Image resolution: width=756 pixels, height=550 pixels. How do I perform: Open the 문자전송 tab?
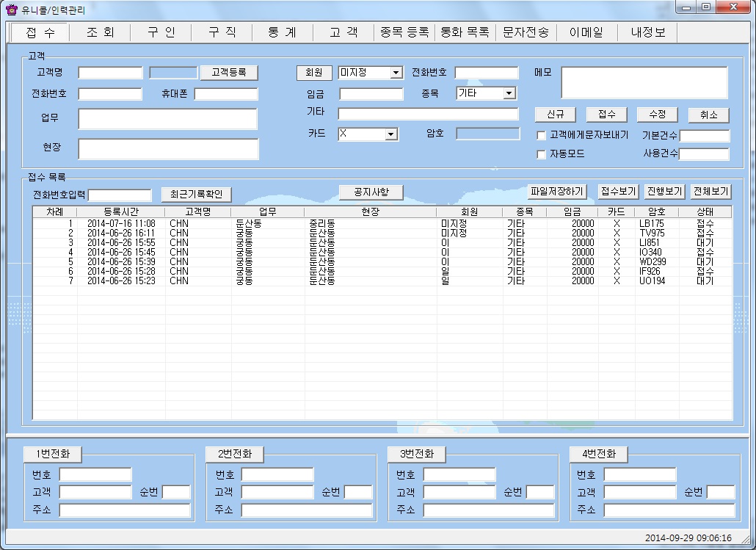(525, 32)
